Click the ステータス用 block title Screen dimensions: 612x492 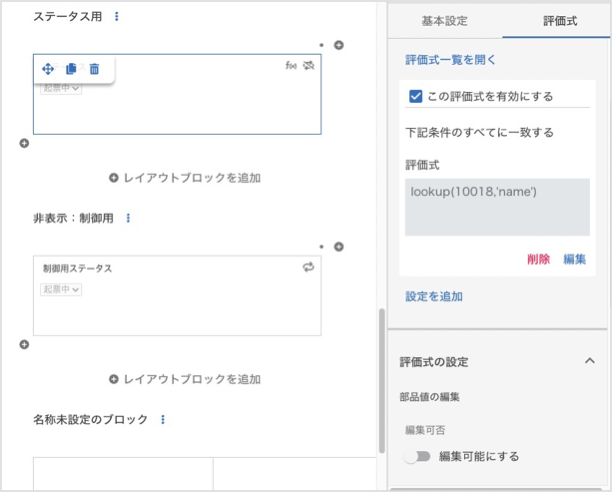click(x=68, y=16)
